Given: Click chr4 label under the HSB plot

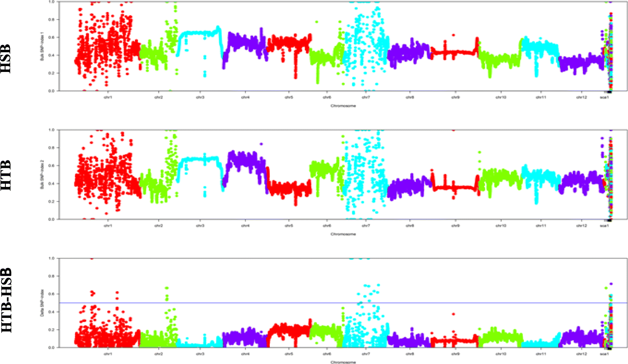Looking at the screenshot, I should [245, 97].
